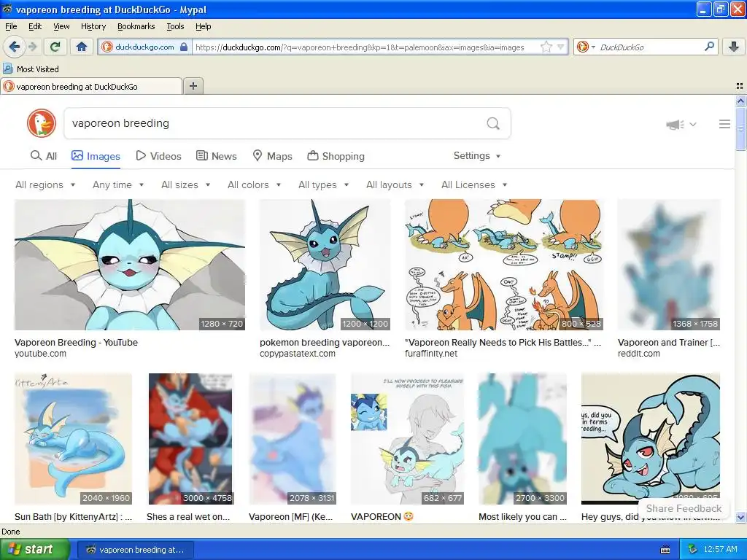Open the address bar history dropdown arrow
The image size is (747, 560).
(561, 47)
